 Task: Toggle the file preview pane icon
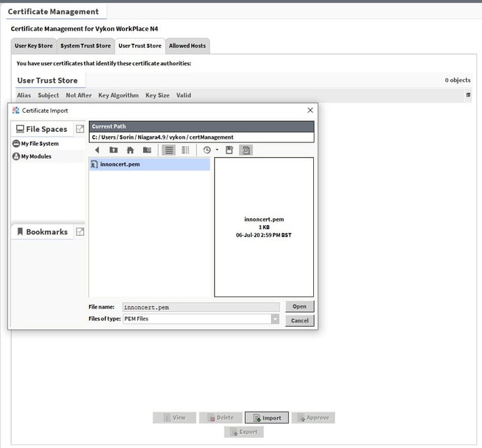[246, 150]
